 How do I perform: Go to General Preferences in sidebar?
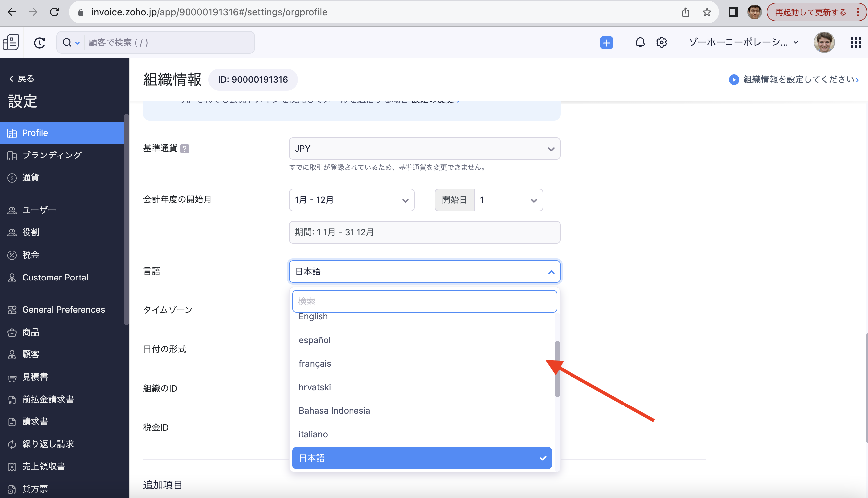tap(63, 310)
